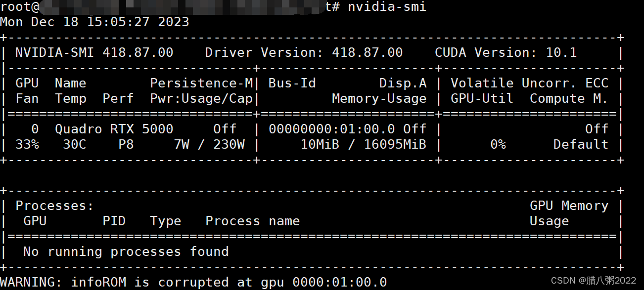
Task: Select the Driver Version: 418.87.00 text
Action: 304,52
